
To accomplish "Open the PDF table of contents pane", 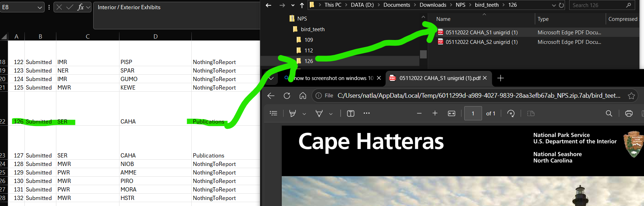I will tap(273, 113).
